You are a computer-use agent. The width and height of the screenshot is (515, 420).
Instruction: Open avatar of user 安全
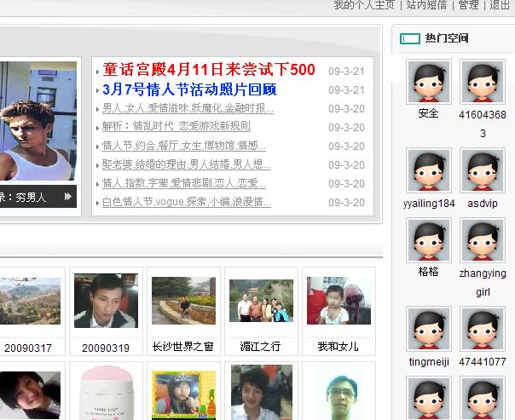[x=429, y=82]
